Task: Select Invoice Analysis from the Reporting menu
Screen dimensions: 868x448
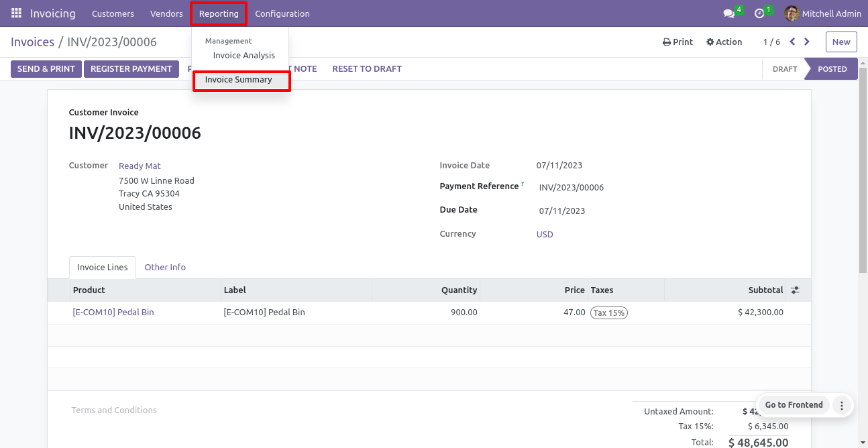Action: click(244, 56)
